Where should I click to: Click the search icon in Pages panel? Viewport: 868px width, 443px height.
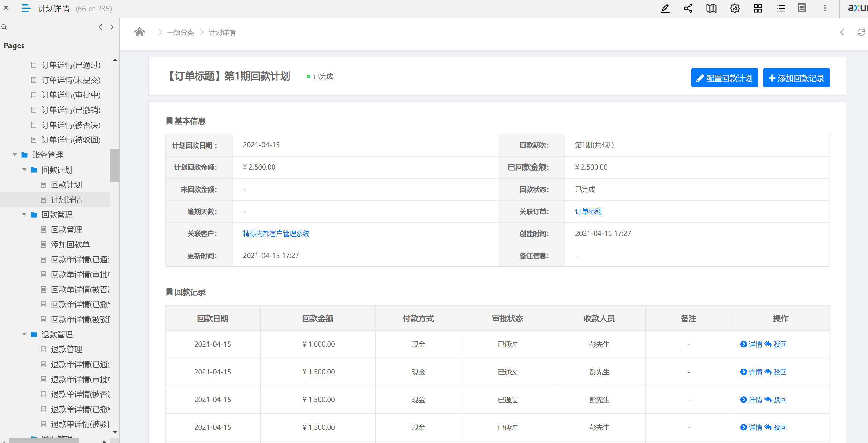tap(4, 27)
